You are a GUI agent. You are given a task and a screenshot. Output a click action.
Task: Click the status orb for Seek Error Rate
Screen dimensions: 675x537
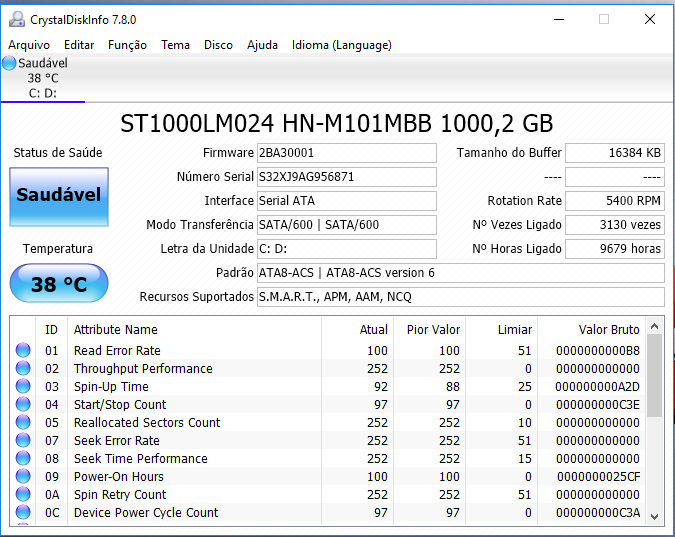click(23, 441)
